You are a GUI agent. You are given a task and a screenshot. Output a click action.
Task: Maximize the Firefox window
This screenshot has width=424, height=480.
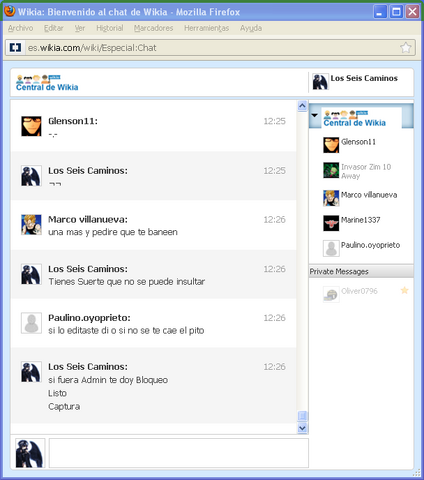(396, 12)
